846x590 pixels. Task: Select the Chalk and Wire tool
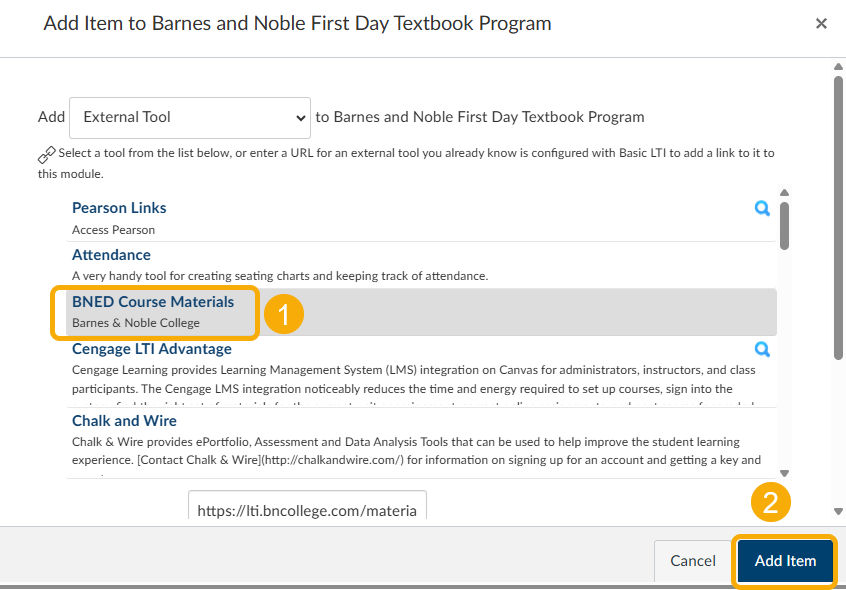124,421
